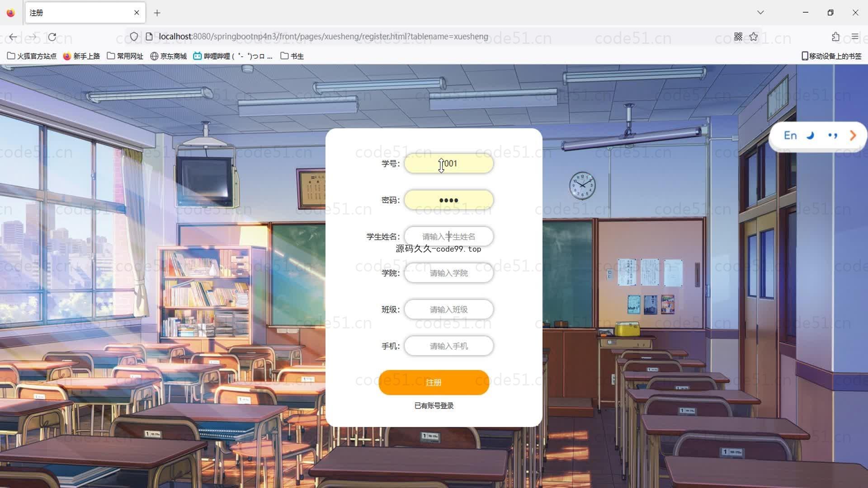Focus the 手机 input field

[448, 346]
